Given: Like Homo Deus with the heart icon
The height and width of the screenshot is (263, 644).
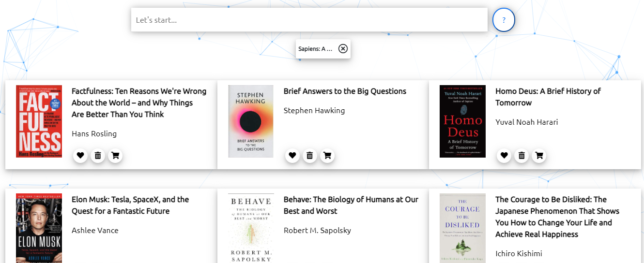Looking at the screenshot, I should pyautogui.click(x=504, y=156).
